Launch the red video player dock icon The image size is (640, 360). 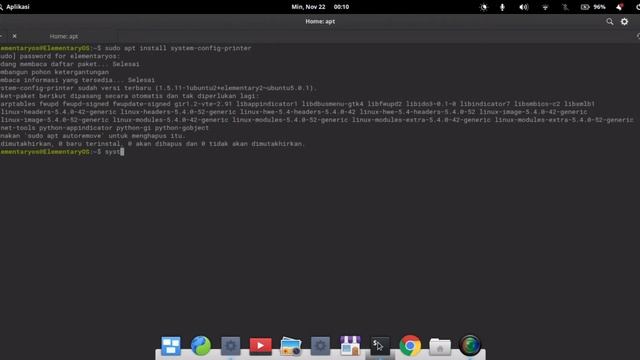pyautogui.click(x=260, y=346)
